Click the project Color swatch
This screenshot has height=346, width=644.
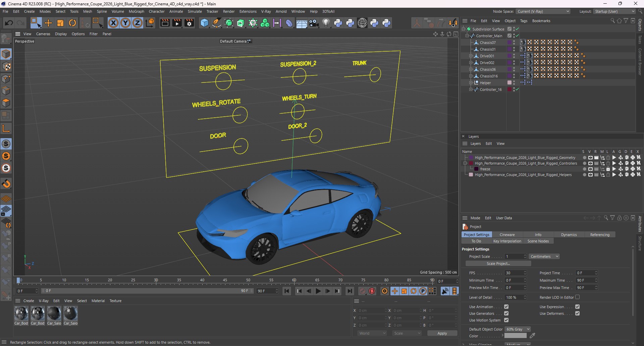coord(516,336)
